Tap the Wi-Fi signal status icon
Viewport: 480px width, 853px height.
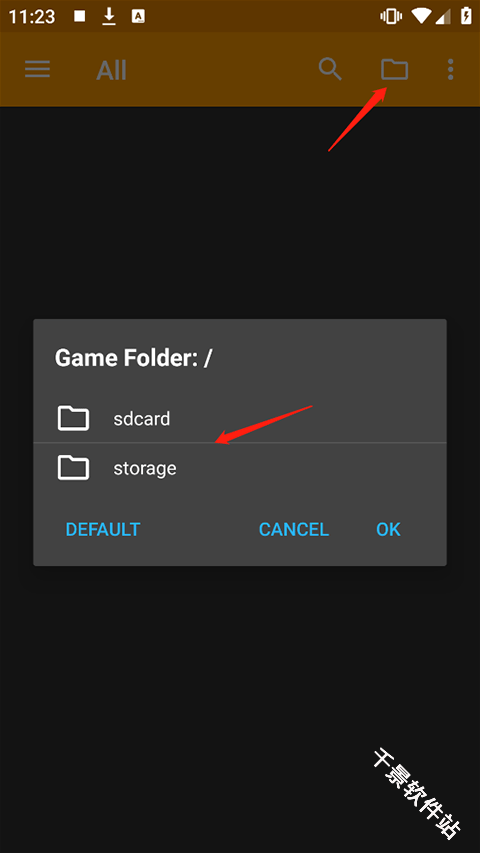(x=420, y=16)
